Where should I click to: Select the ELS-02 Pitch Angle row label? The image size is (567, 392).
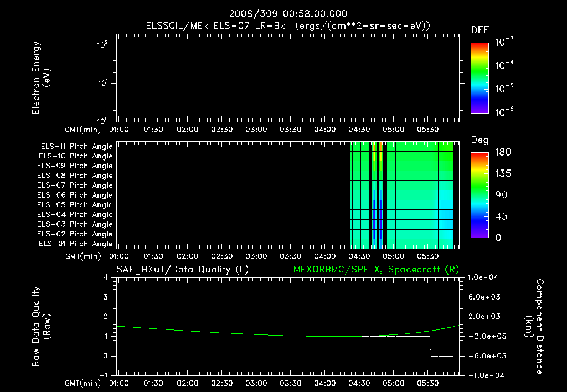coord(75,234)
